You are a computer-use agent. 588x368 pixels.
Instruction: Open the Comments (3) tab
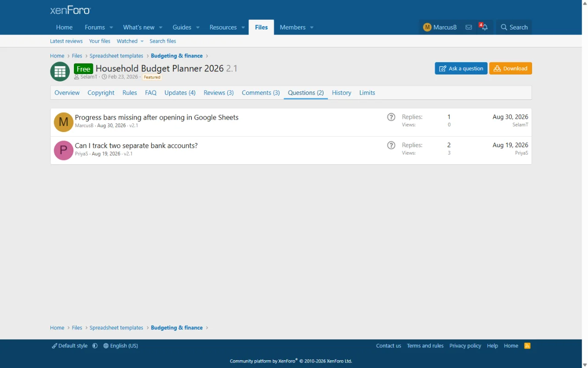point(261,92)
